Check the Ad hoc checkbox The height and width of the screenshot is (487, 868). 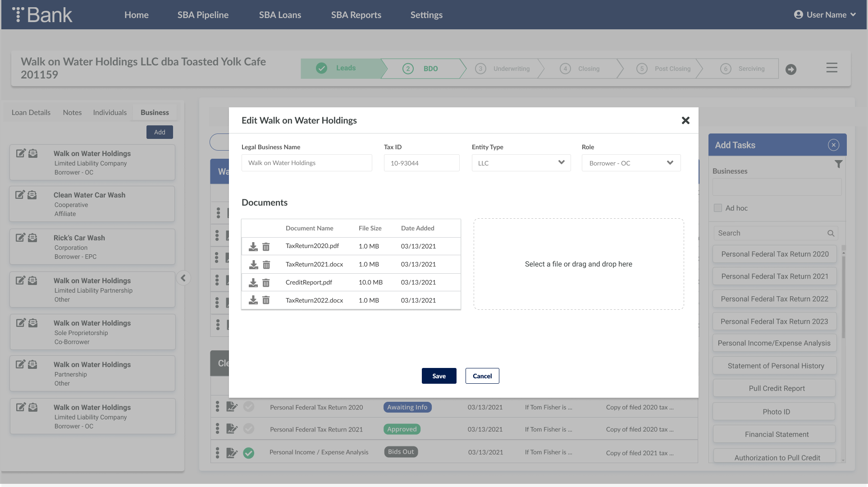tap(718, 208)
